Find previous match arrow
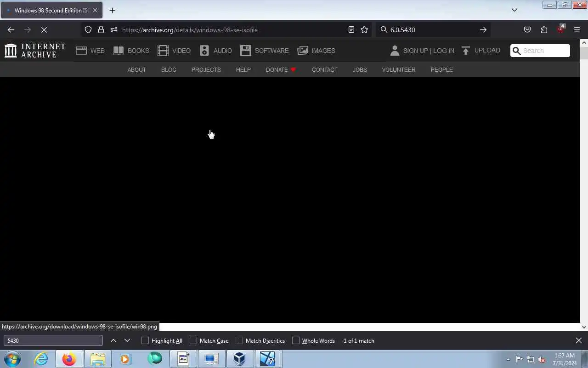The height and width of the screenshot is (368, 588). 113,340
